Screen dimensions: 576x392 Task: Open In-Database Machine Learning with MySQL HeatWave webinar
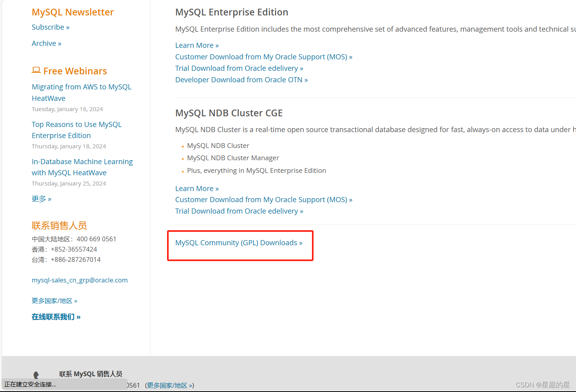tap(82, 167)
